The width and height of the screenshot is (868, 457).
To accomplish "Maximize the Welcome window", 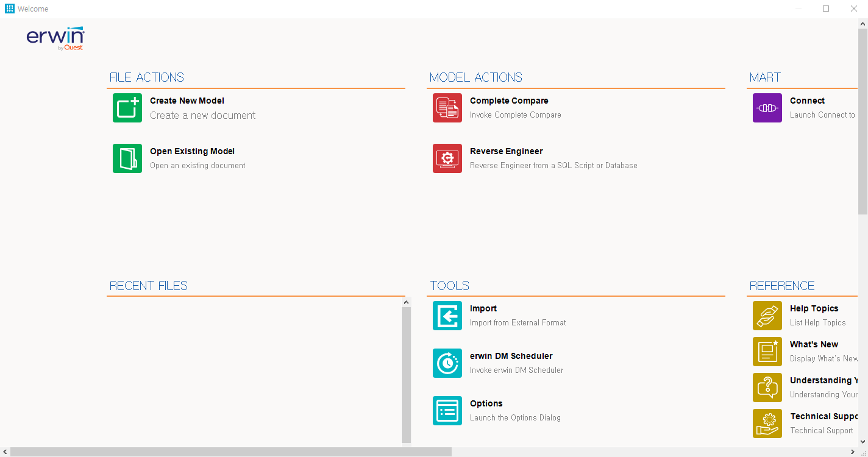I will (x=826, y=9).
